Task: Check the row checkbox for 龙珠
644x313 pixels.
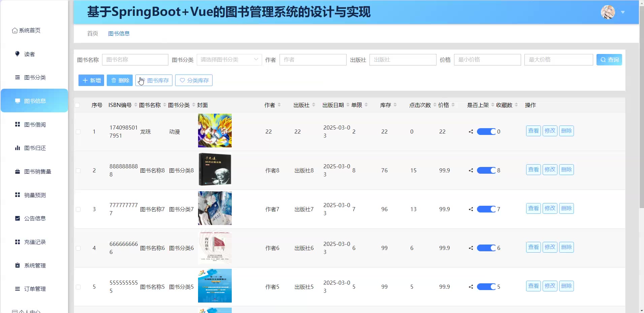Action: (x=78, y=132)
